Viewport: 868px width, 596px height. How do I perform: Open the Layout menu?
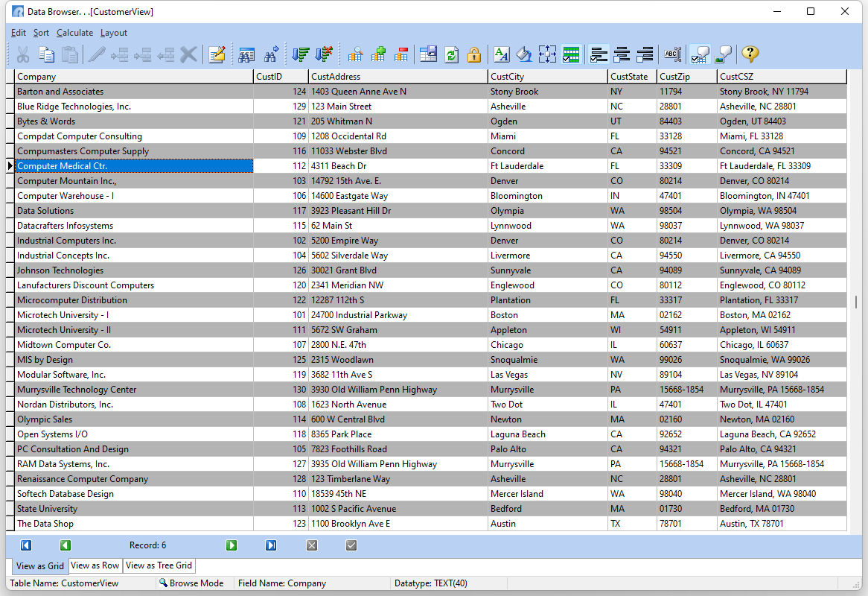click(113, 33)
